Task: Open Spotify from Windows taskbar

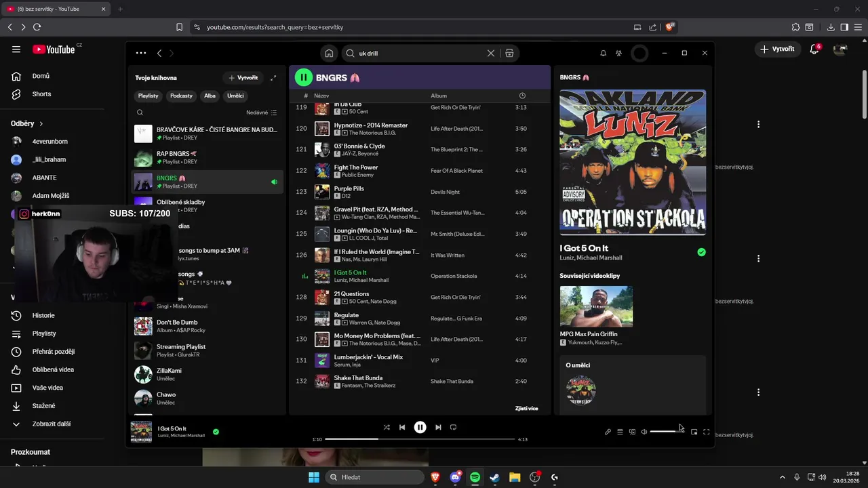Action: 475,477
